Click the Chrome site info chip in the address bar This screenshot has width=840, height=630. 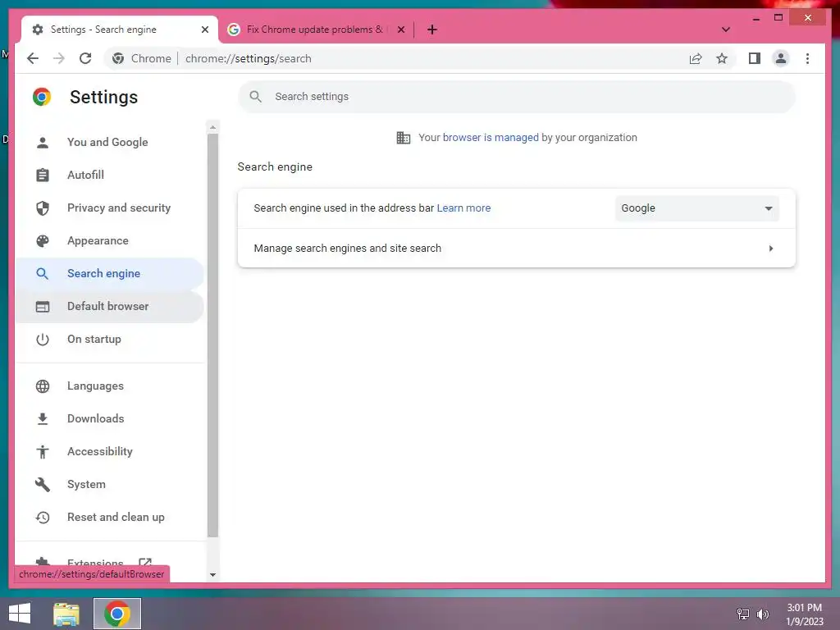142,58
